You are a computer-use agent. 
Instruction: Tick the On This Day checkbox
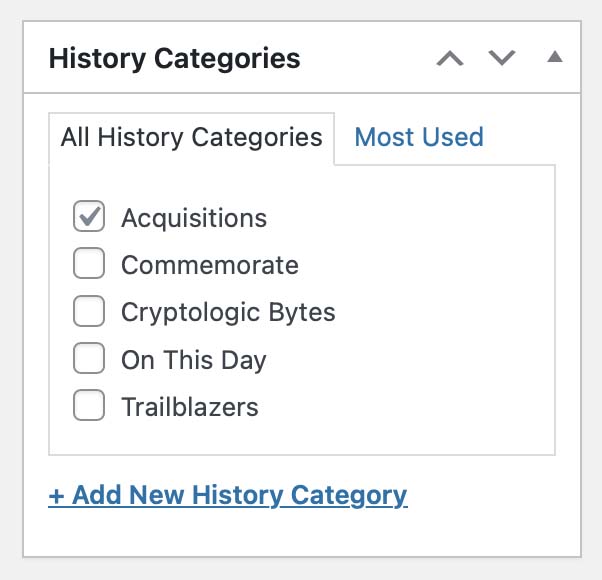click(89, 359)
